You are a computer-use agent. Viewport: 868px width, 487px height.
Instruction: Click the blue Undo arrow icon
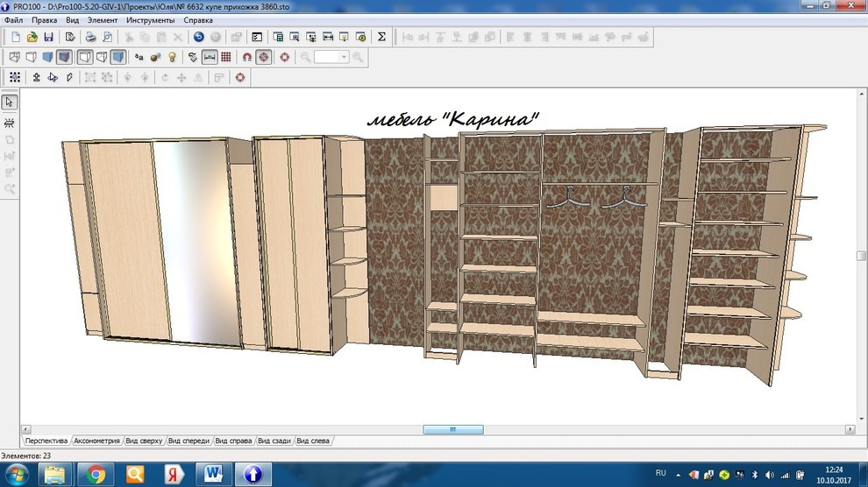click(x=199, y=37)
